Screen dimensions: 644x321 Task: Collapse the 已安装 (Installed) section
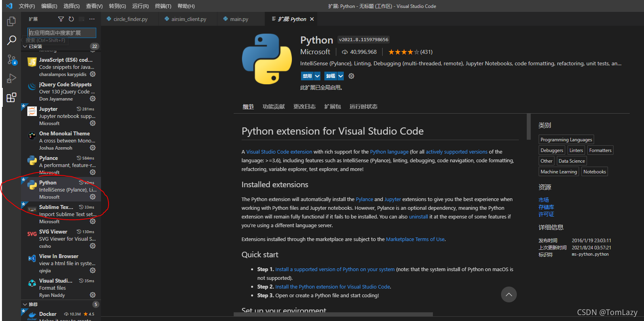[25, 46]
